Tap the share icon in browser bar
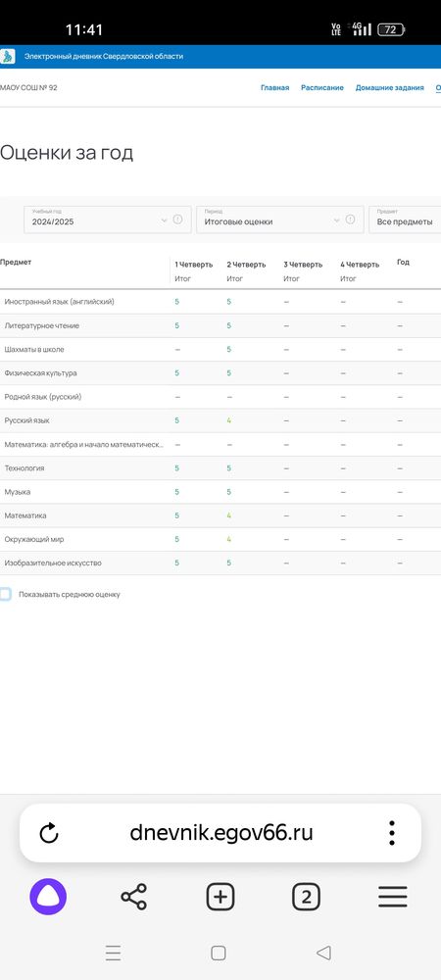This screenshot has height=980, width=441. (x=133, y=897)
